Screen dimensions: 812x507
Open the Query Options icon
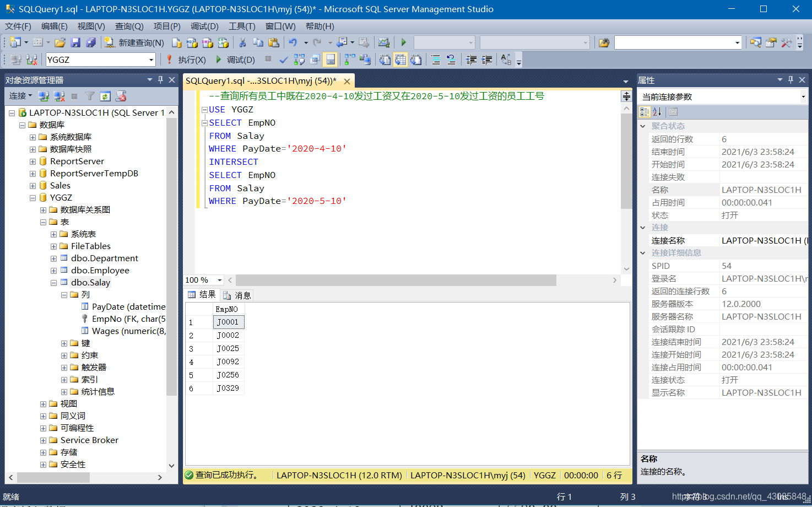[315, 60]
